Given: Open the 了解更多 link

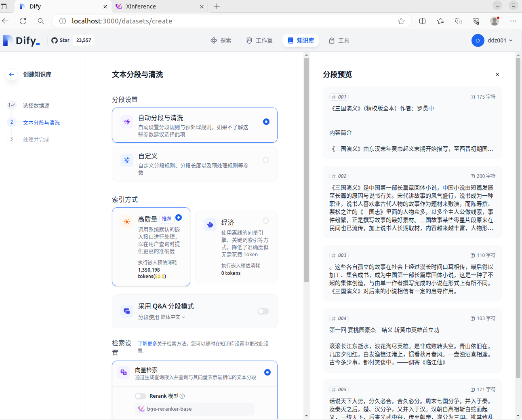Looking at the screenshot, I should click(147, 344).
